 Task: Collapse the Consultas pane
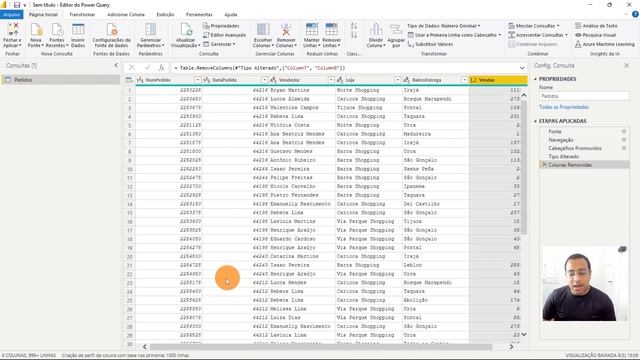click(116, 65)
